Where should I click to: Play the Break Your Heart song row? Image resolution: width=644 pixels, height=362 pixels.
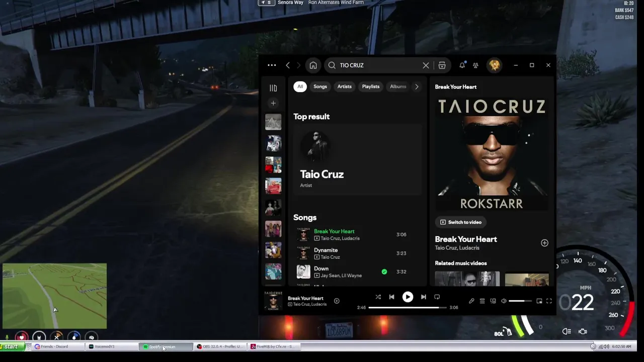click(x=357, y=234)
